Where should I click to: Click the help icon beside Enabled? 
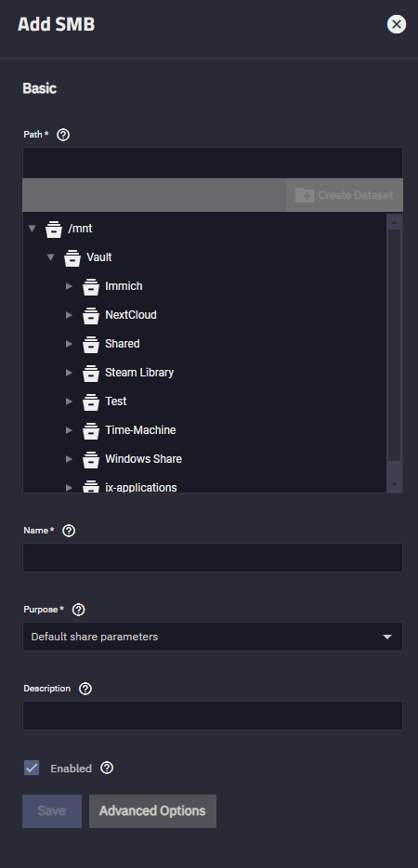(107, 768)
